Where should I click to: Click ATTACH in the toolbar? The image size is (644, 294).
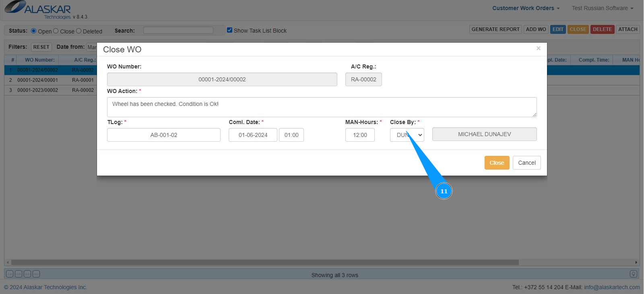627,29
